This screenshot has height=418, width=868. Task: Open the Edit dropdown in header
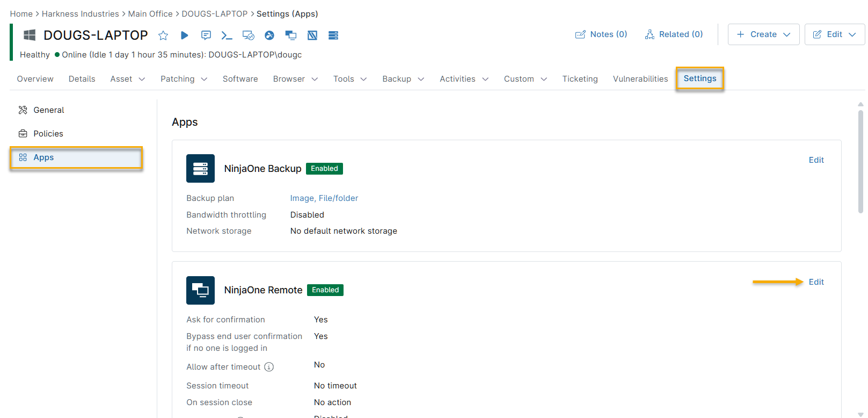(834, 34)
